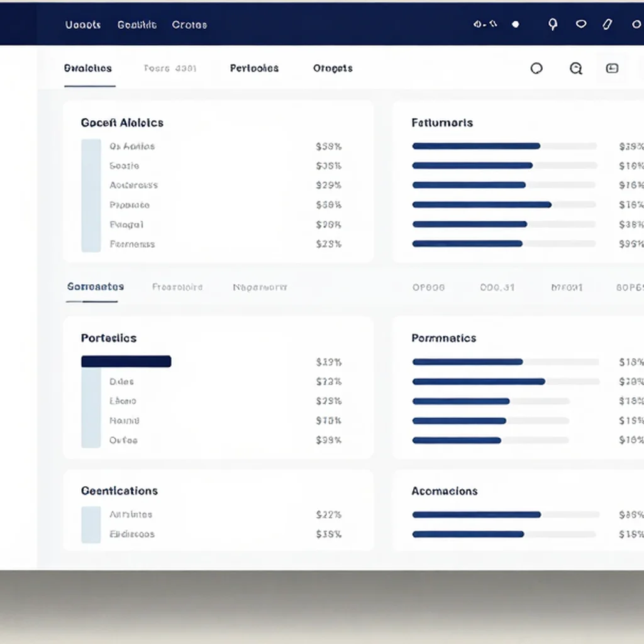Click the "Fetlumarts" card heading
The image size is (644, 644).
tap(442, 123)
